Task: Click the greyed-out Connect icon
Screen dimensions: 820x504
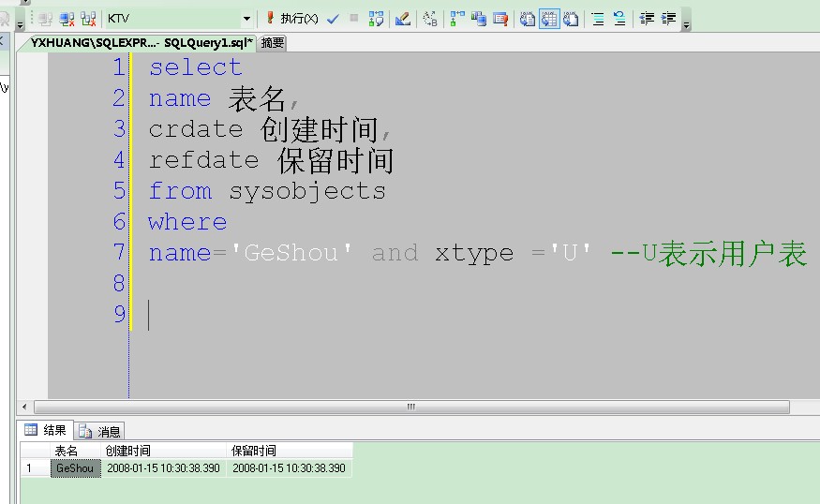Action: tap(45, 19)
